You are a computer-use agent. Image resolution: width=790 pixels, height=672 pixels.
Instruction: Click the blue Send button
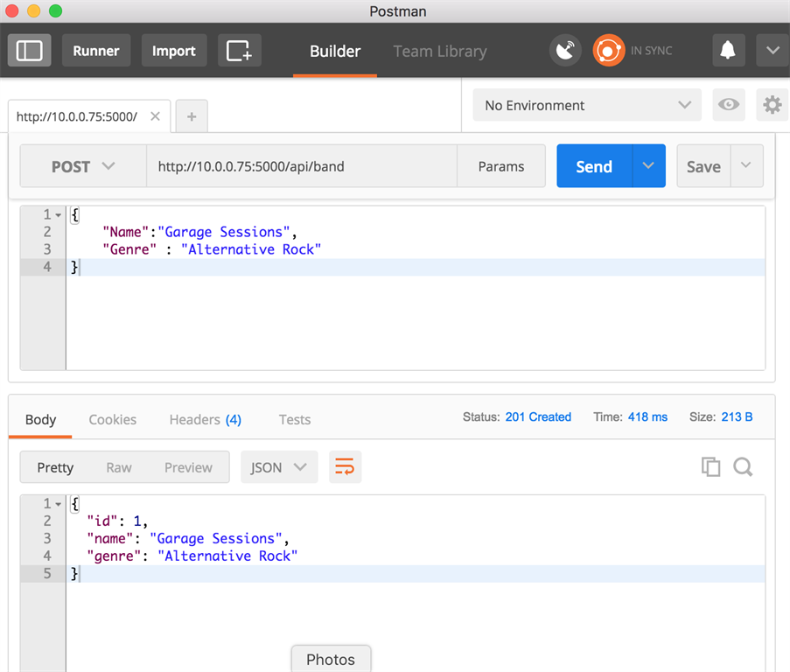pyautogui.click(x=594, y=166)
